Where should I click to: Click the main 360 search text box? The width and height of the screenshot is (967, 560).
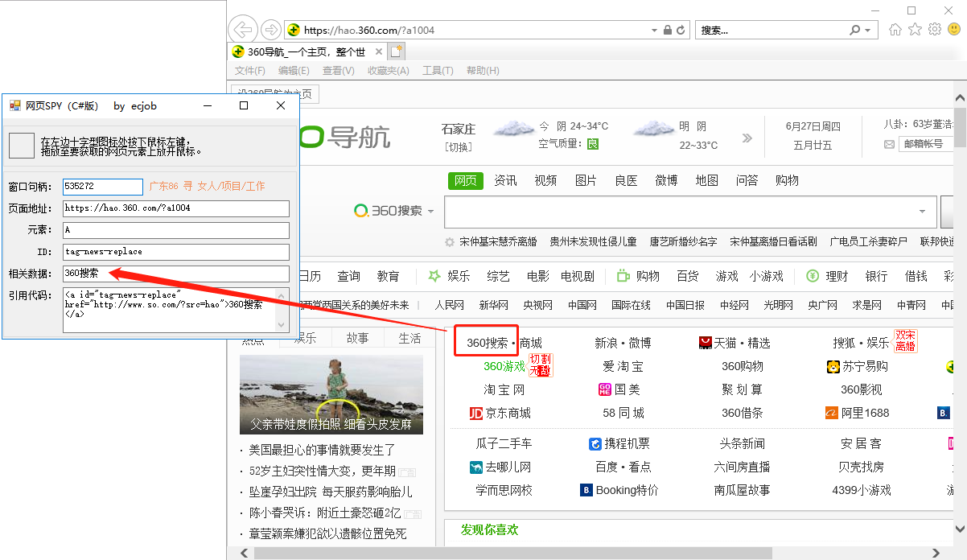(689, 211)
